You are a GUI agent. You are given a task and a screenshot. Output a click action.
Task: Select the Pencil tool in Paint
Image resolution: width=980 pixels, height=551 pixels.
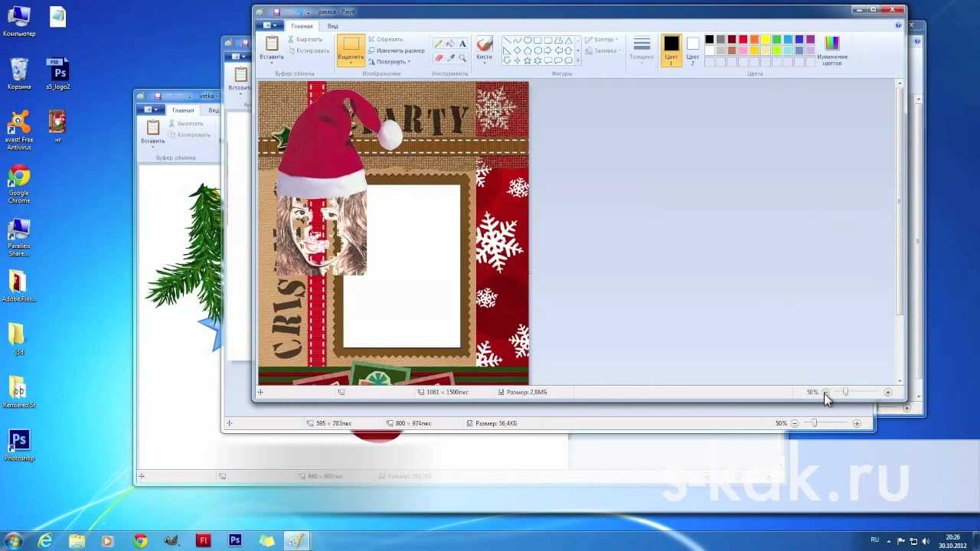[x=439, y=44]
